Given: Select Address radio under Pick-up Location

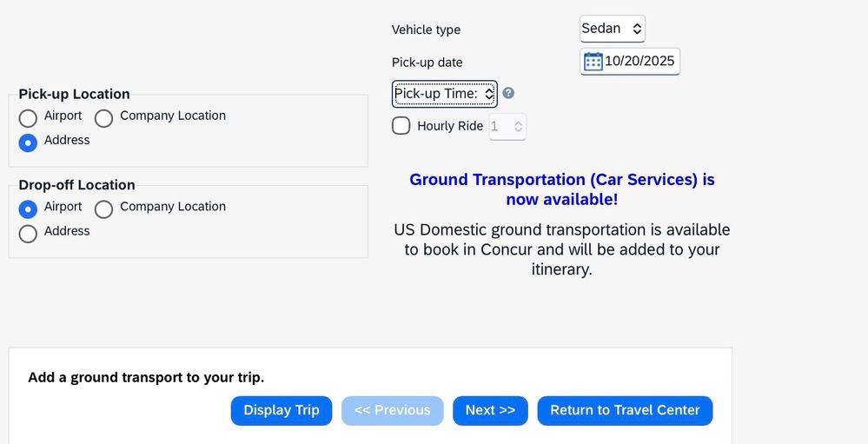Looking at the screenshot, I should click(28, 142).
